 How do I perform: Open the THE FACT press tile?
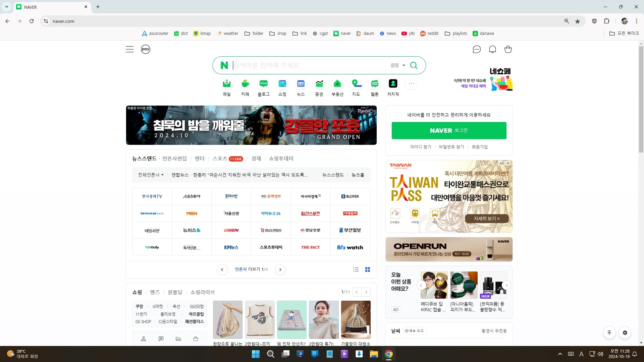(x=311, y=247)
